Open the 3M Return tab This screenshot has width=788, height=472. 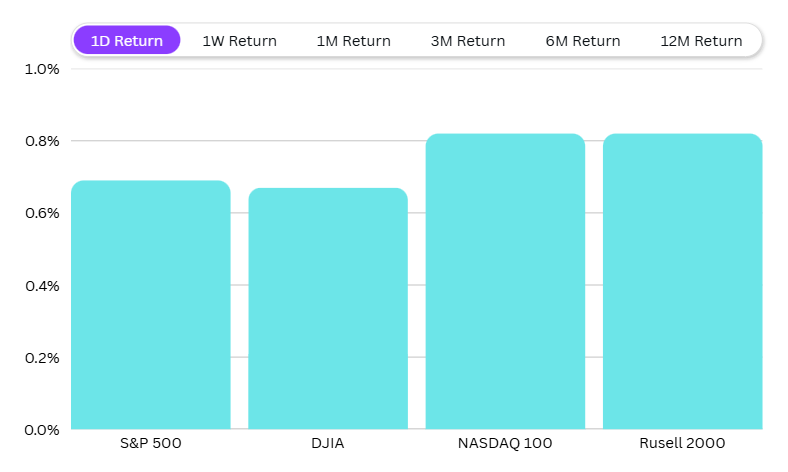point(468,41)
